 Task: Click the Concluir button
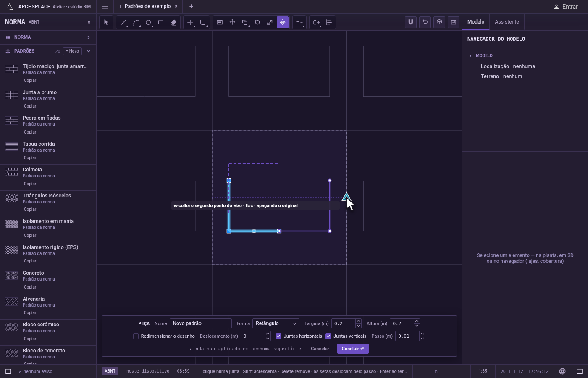[353, 349]
